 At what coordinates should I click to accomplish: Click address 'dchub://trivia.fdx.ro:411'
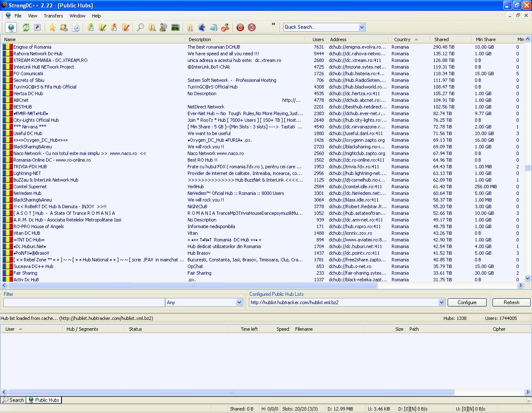pos(354,167)
